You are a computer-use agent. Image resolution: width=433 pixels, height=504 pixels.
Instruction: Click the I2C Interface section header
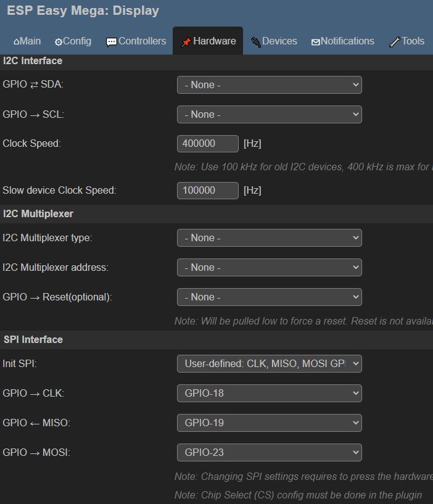point(33,60)
